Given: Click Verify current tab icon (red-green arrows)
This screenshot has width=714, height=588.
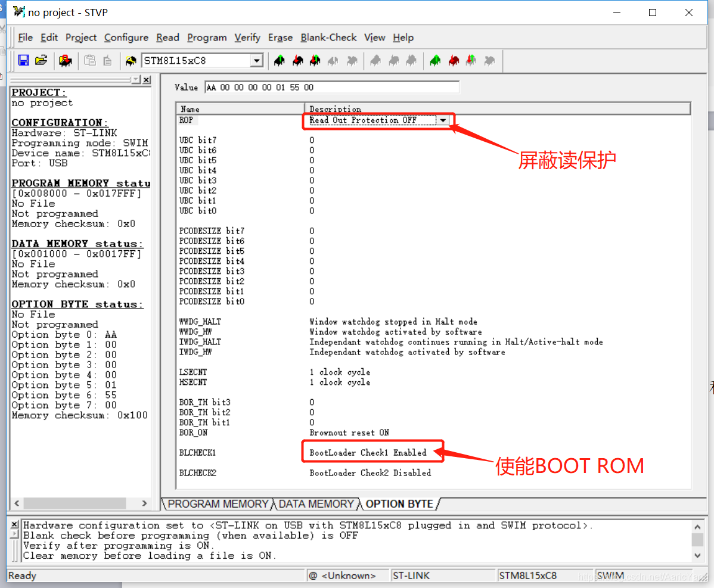Looking at the screenshot, I should coord(315,61).
